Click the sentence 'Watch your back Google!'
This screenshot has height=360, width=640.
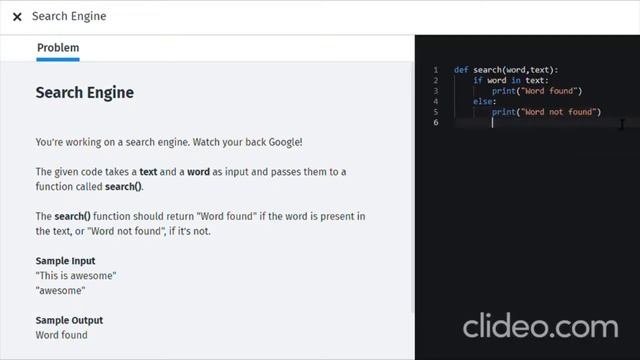tap(247, 142)
